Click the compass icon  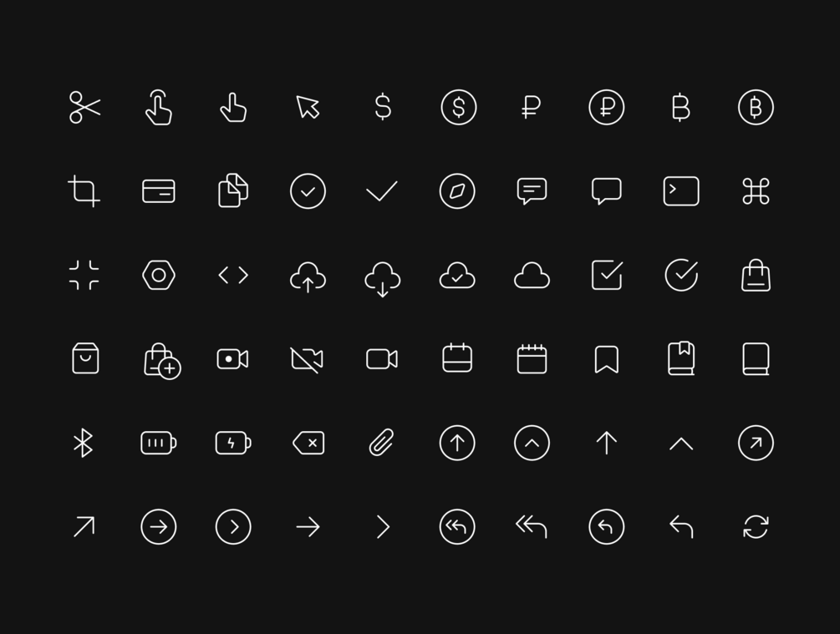tap(457, 191)
